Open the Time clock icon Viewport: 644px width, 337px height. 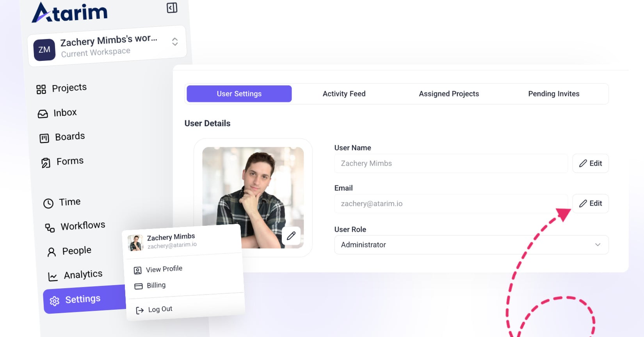(48, 203)
